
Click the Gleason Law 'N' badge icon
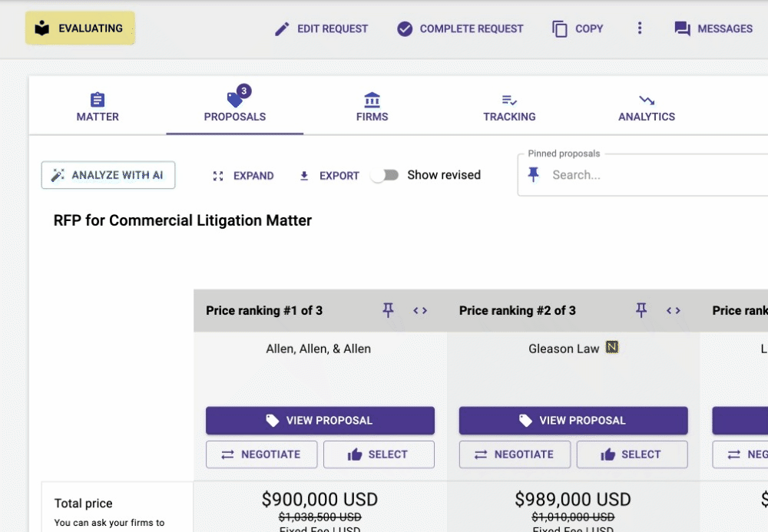[612, 348]
